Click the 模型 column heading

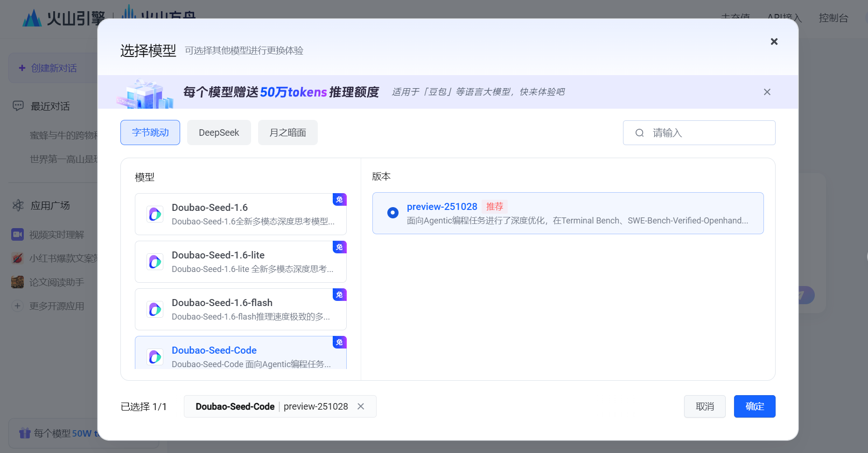click(145, 177)
